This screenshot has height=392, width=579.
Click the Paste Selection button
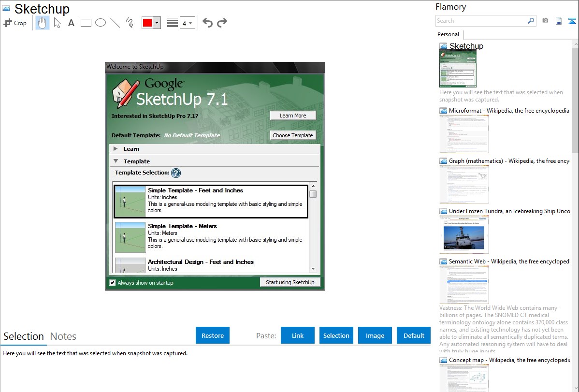pyautogui.click(x=336, y=335)
